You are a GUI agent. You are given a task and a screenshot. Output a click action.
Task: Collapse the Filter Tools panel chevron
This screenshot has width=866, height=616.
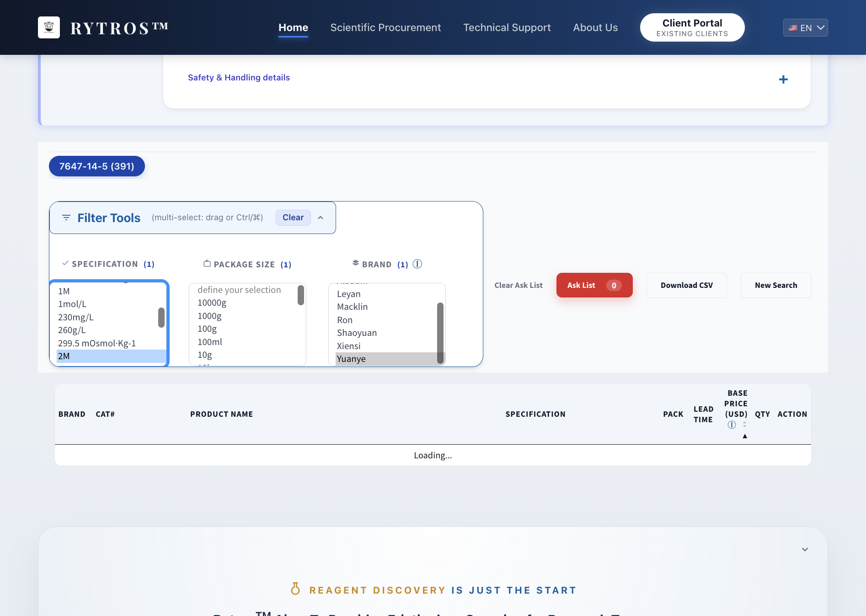pos(321,218)
